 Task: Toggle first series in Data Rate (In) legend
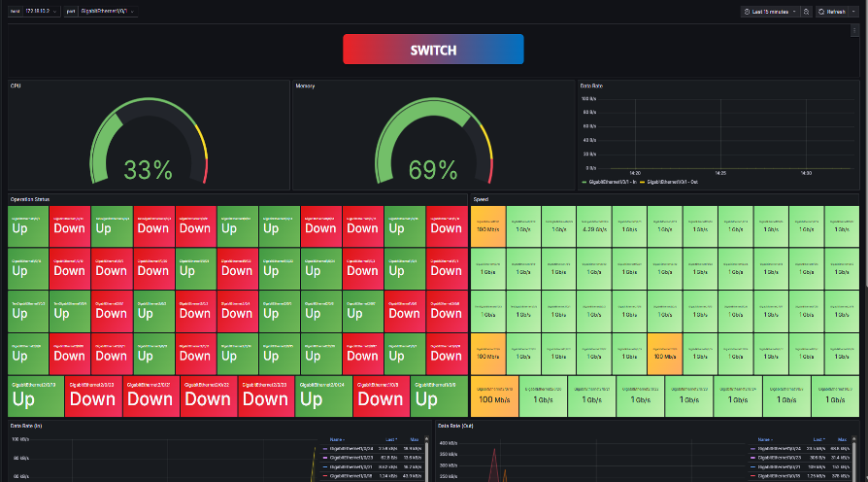pos(359,448)
